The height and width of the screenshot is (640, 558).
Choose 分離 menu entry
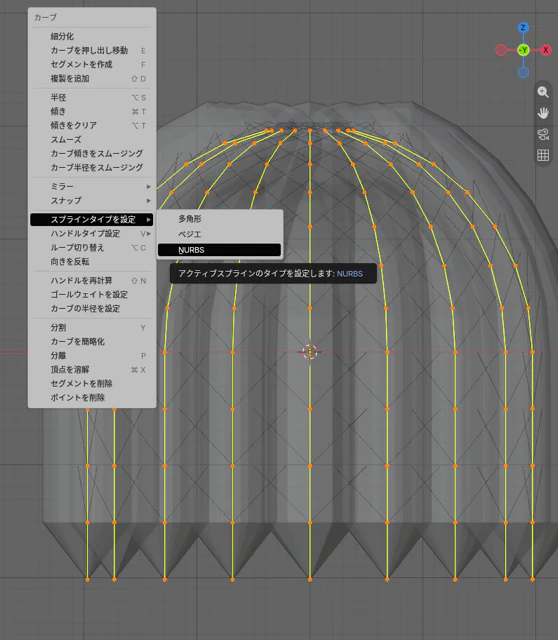(x=92, y=356)
